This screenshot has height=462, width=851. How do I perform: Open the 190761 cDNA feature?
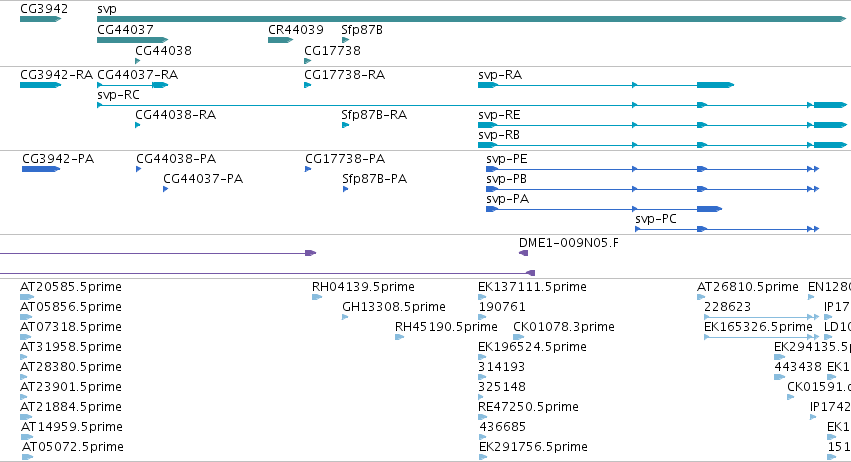pos(482,317)
